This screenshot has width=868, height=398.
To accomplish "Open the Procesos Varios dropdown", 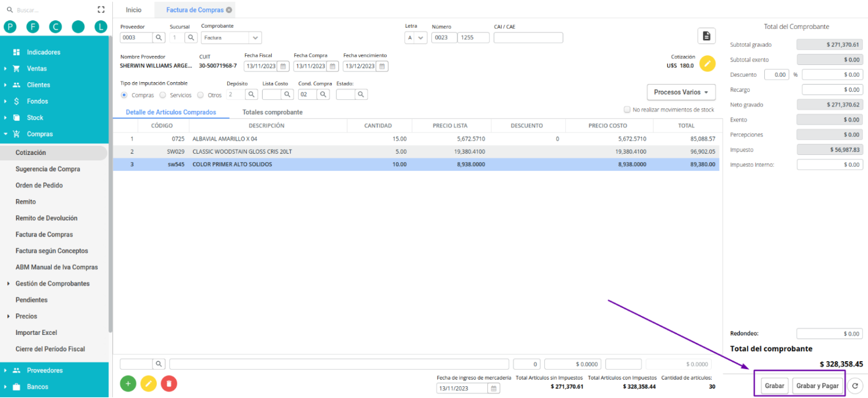I will pyautogui.click(x=681, y=93).
